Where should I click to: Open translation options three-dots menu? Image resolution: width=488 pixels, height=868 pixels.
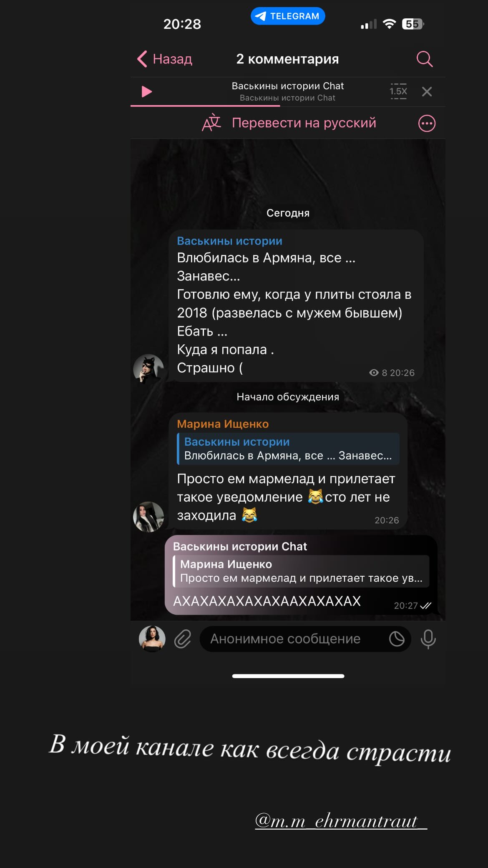(x=427, y=123)
